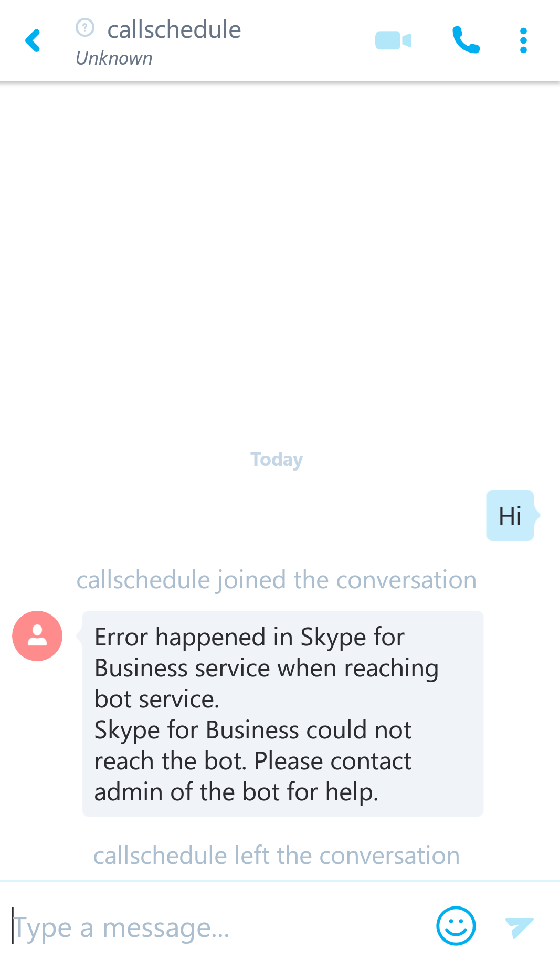Tap the 'Today' date separator
The height and width of the screenshot is (970, 560).
point(277,459)
